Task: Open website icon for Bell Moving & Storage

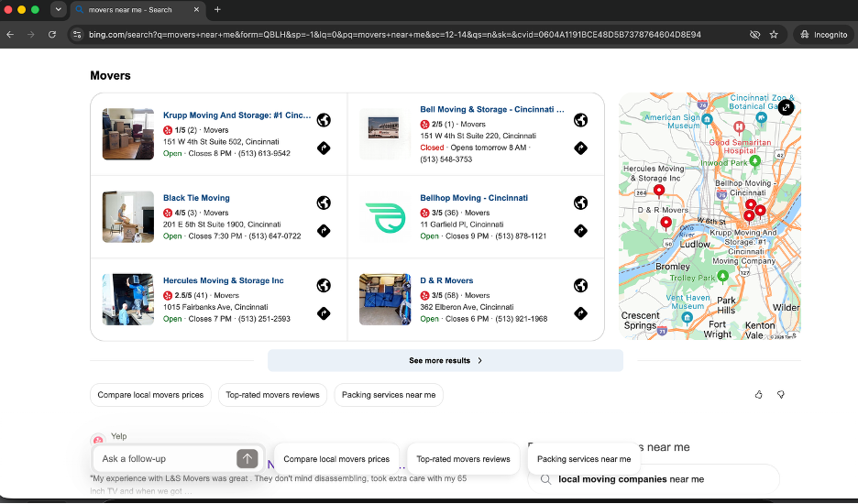Action: [580, 120]
